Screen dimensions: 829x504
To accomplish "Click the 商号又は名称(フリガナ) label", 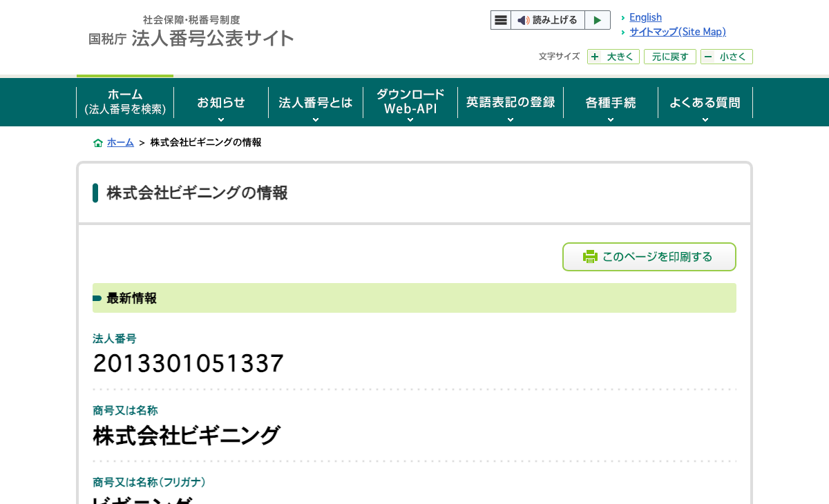I will click(149, 482).
